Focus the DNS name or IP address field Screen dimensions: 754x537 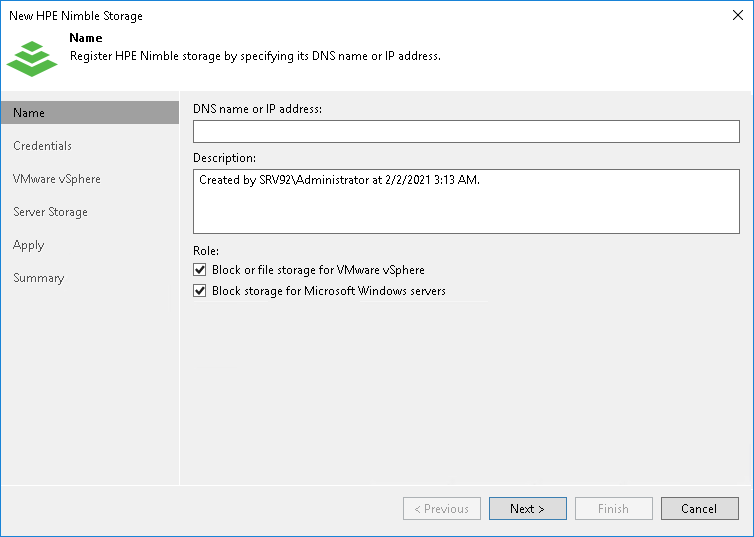coord(466,132)
